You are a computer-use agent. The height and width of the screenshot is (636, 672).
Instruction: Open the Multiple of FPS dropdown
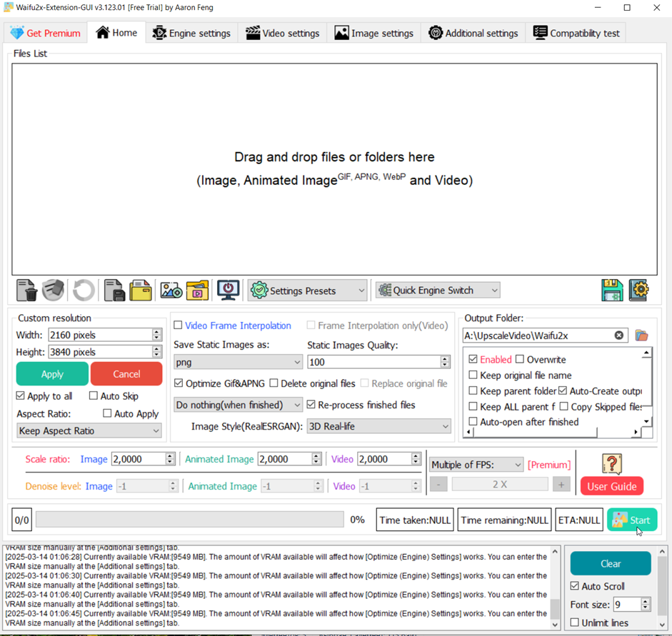tap(476, 465)
